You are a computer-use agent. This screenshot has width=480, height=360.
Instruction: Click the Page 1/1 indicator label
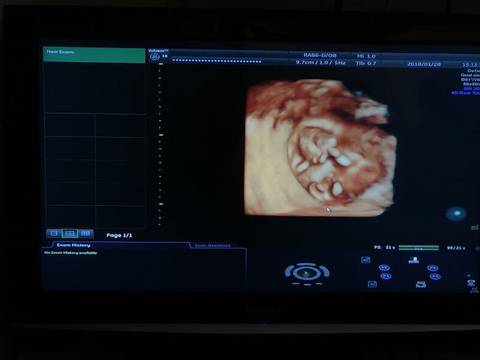pyautogui.click(x=119, y=235)
